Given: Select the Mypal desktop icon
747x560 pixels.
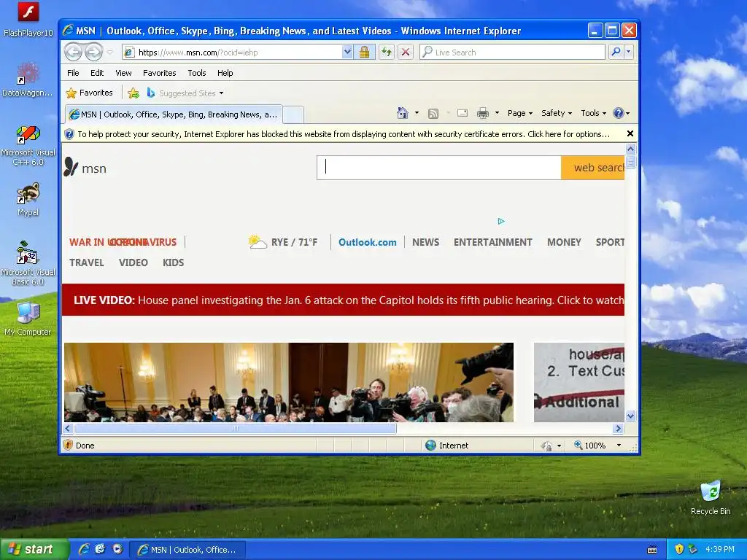Looking at the screenshot, I should point(28,200).
